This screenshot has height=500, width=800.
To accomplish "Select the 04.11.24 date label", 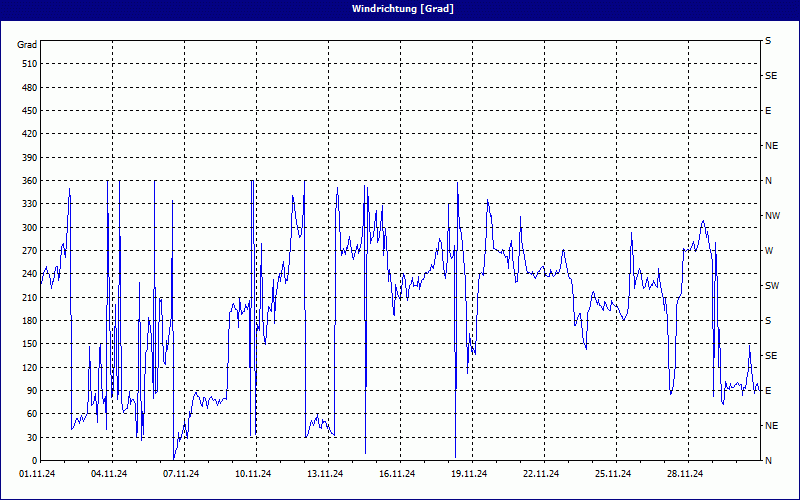I will pyautogui.click(x=109, y=474).
